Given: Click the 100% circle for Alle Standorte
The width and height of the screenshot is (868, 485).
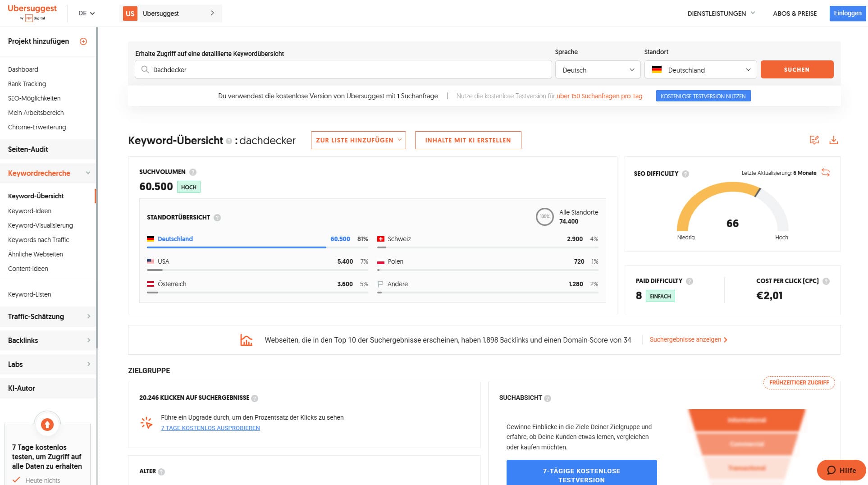Looking at the screenshot, I should click(x=544, y=217).
